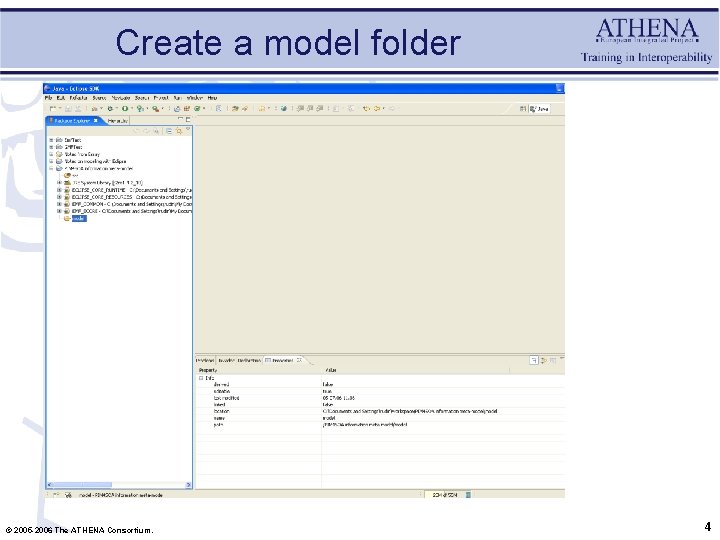Minimize the Package Explorer view
This screenshot has width=720, height=540.
(180, 119)
